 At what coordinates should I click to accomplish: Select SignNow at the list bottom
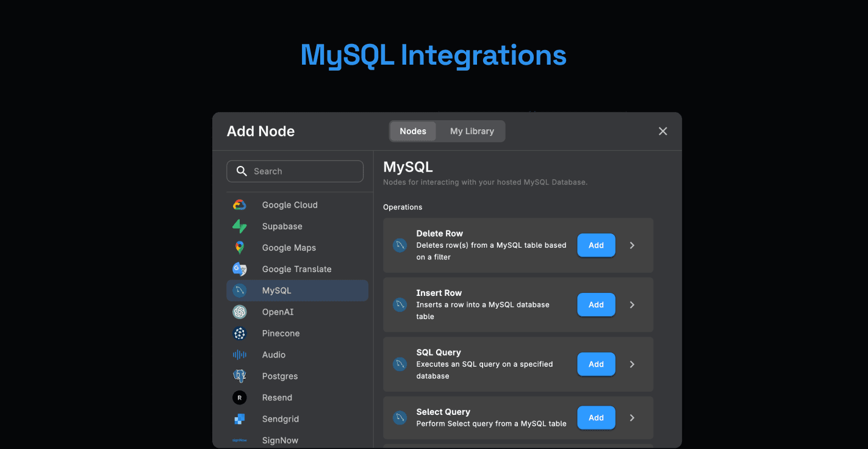[279, 440]
